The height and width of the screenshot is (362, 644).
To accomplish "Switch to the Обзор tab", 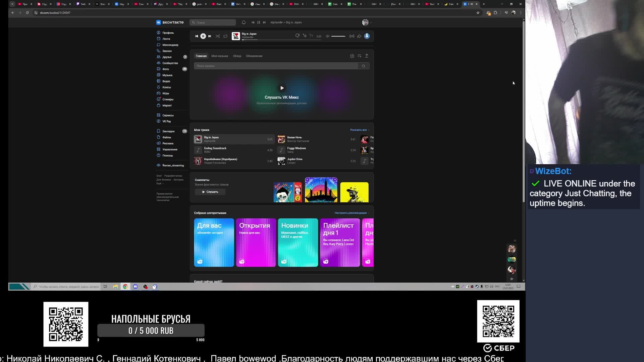I will pos(237,56).
